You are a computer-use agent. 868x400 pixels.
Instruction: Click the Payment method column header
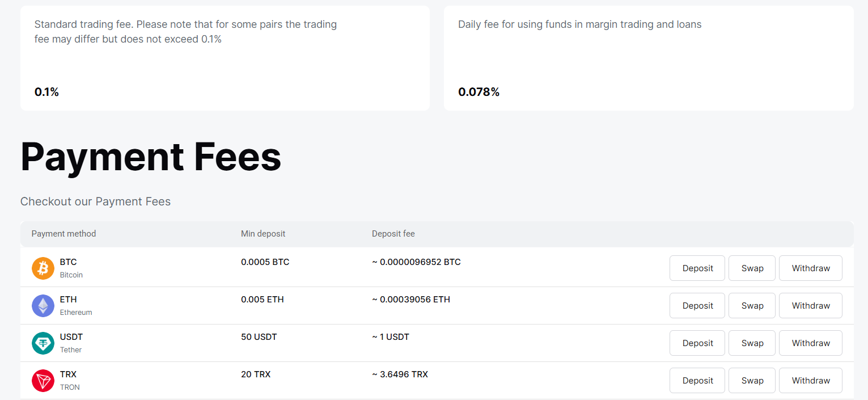[x=63, y=234]
